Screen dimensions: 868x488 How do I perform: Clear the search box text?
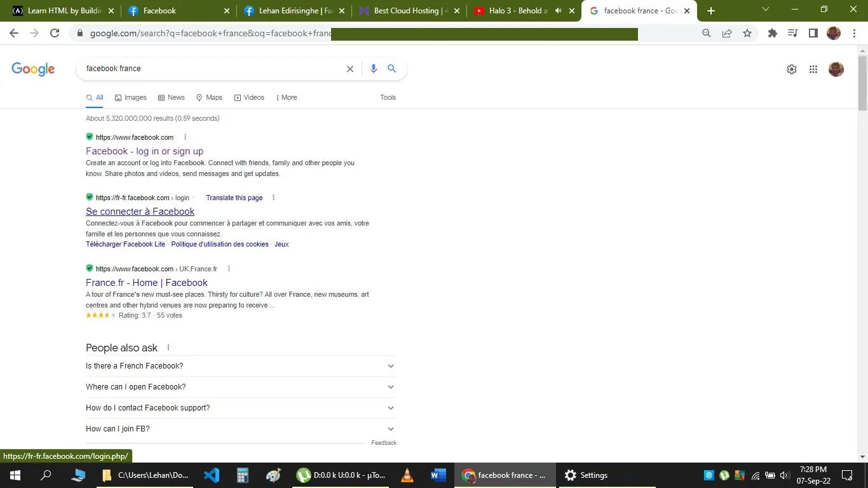pos(349,69)
